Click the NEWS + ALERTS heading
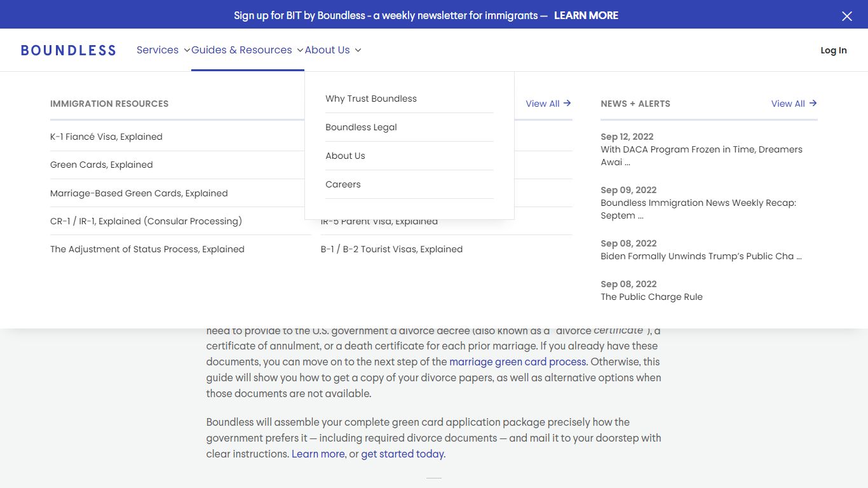 (635, 104)
